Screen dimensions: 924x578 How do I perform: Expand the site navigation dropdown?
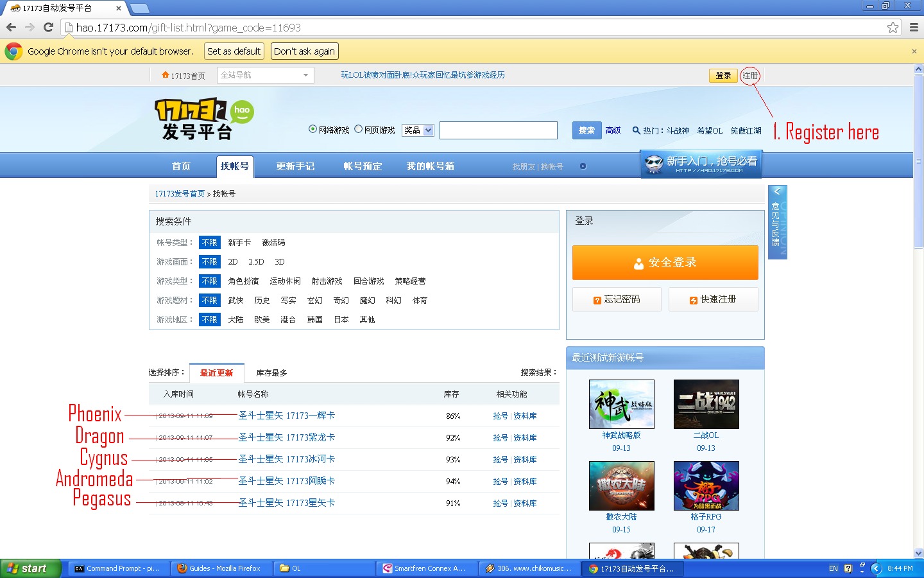pyautogui.click(x=265, y=75)
